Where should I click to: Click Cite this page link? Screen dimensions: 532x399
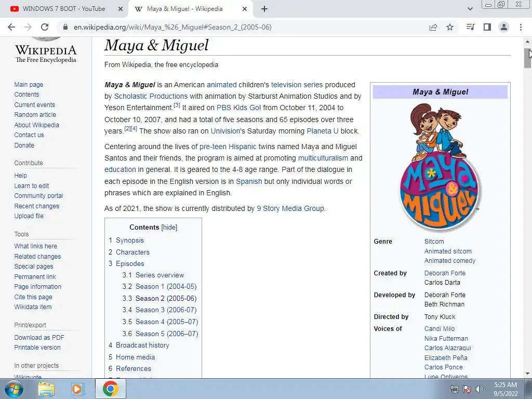[x=33, y=297]
